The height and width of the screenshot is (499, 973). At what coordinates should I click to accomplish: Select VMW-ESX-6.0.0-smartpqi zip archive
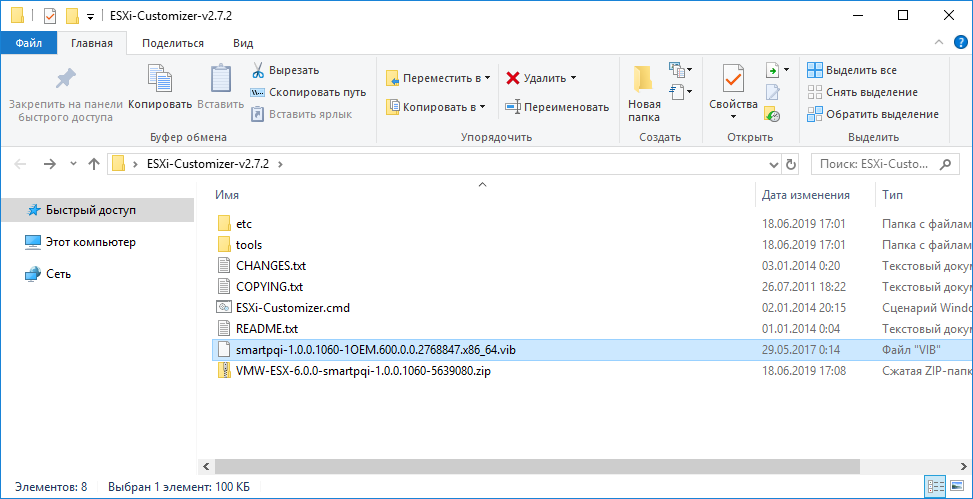(365, 371)
